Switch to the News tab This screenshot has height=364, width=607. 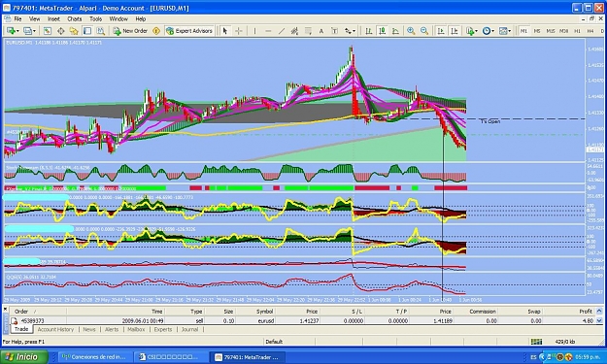[89, 330]
